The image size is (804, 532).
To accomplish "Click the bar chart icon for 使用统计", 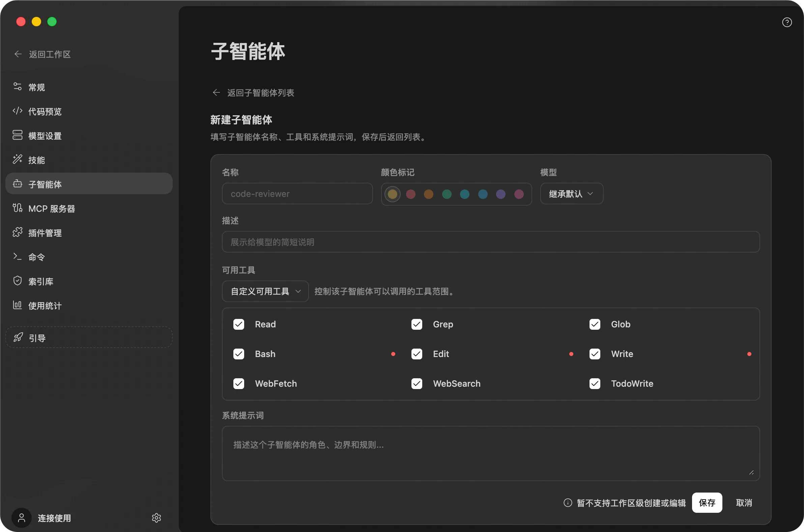I will click(x=17, y=305).
